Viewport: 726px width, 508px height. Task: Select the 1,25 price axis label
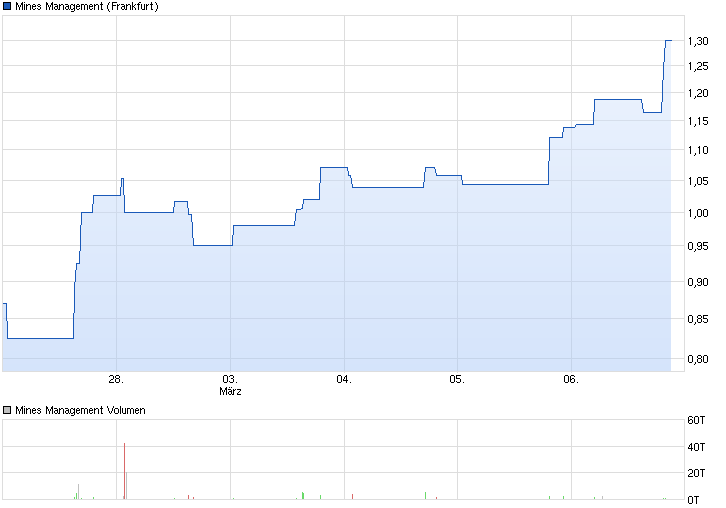(698, 66)
